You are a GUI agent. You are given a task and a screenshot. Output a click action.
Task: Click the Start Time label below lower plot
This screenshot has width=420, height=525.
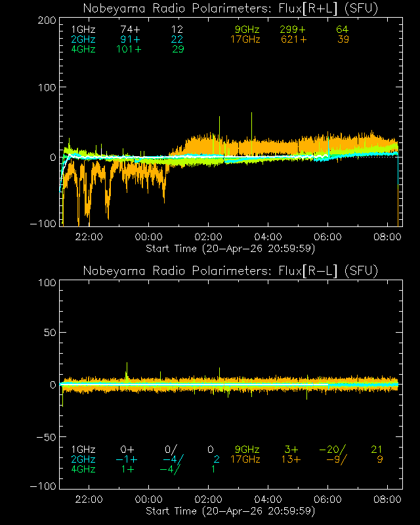point(230,511)
